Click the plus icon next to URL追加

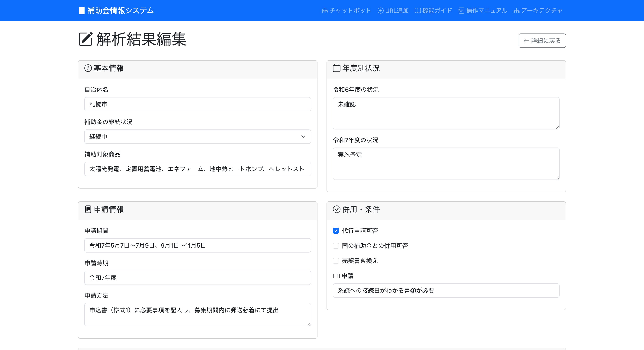coord(381,11)
